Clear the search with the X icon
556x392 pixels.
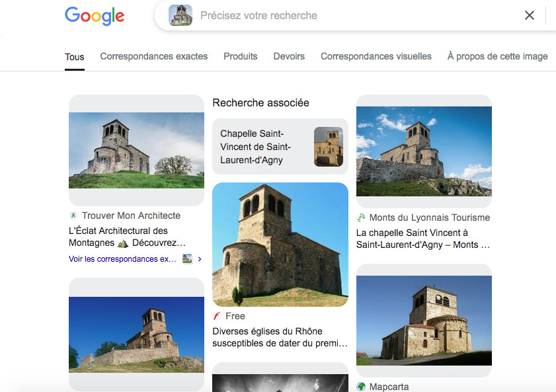[529, 15]
